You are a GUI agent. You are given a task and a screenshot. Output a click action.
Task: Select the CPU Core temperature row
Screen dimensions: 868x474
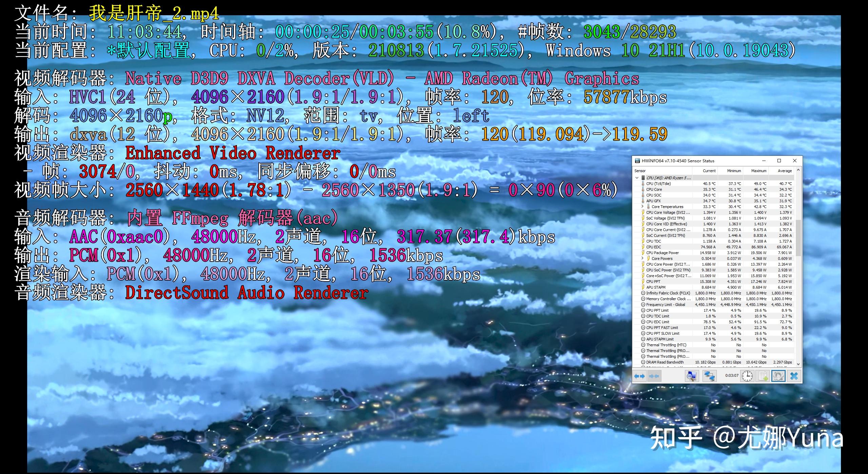(713, 189)
